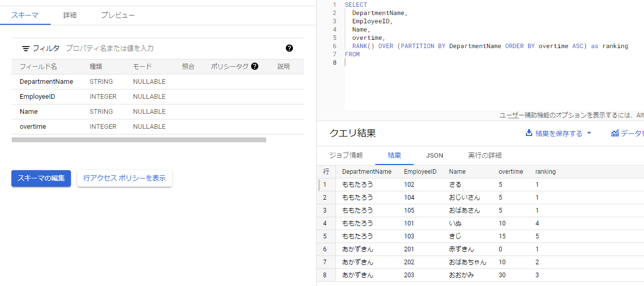This screenshot has width=644, height=286.
Task: Click 行アクセス ポリシーを表示 button
Action: (x=124, y=178)
